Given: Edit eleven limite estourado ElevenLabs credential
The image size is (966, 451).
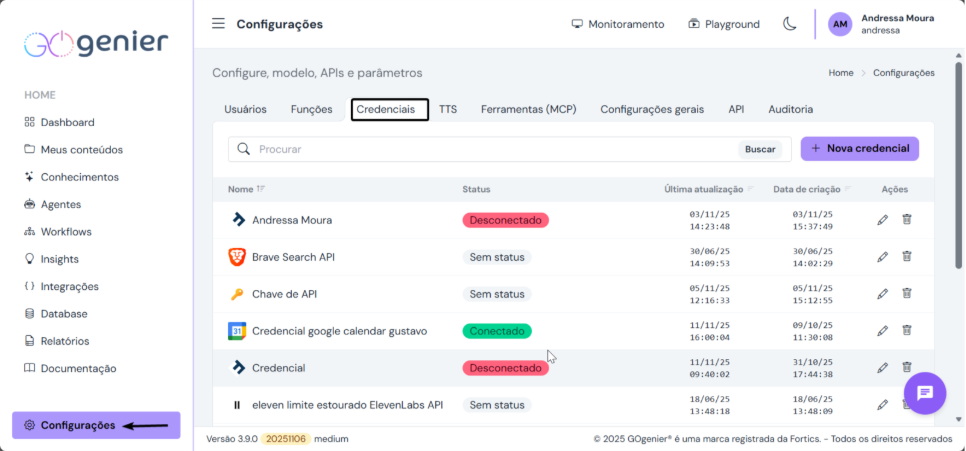Looking at the screenshot, I should pos(883,404).
